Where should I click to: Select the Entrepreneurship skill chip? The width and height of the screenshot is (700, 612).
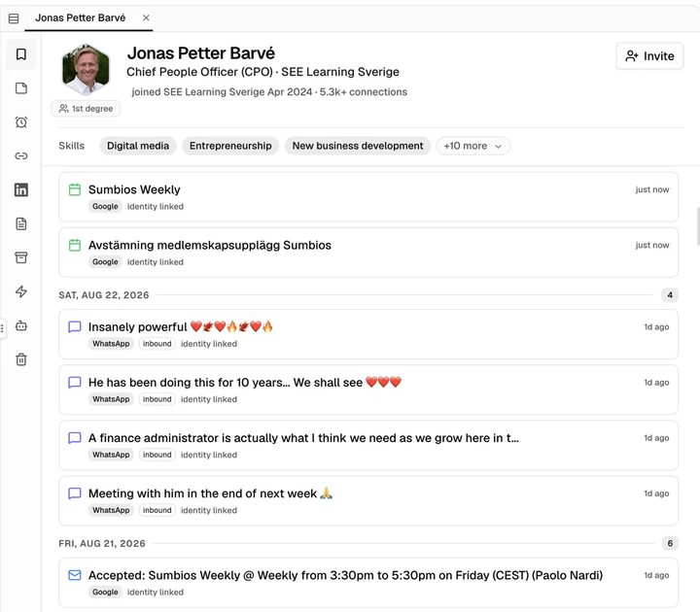click(230, 146)
